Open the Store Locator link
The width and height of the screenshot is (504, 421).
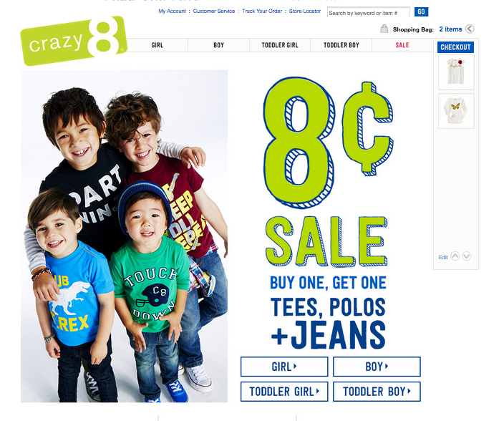tap(305, 11)
